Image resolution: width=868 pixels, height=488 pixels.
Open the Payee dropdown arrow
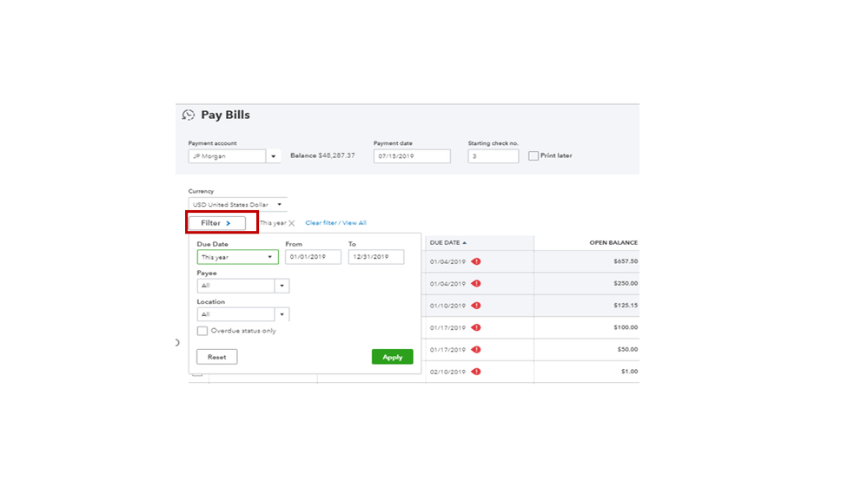coord(282,286)
